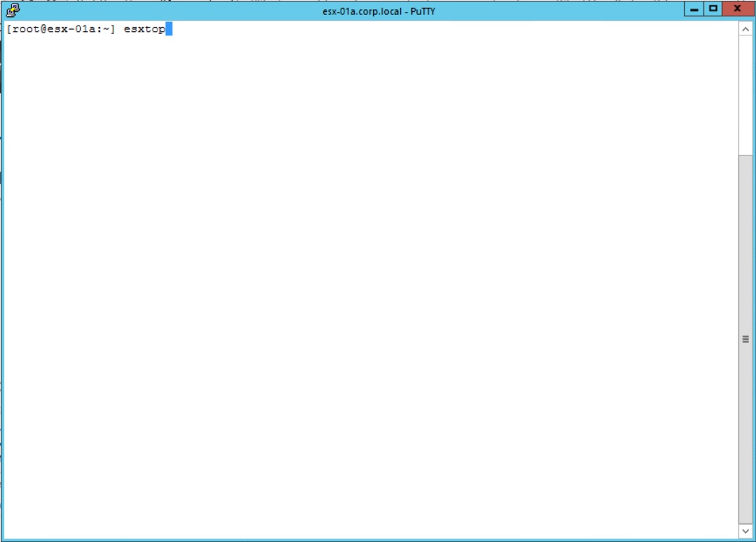The image size is (756, 542).
Task: Click the vertical scrollbar thumb
Action: pos(745,339)
